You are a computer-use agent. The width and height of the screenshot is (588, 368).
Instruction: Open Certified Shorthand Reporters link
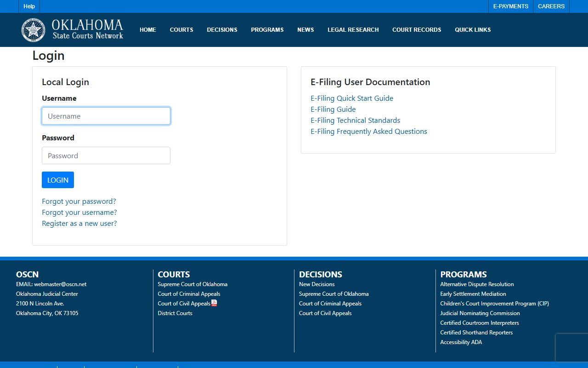pyautogui.click(x=476, y=333)
